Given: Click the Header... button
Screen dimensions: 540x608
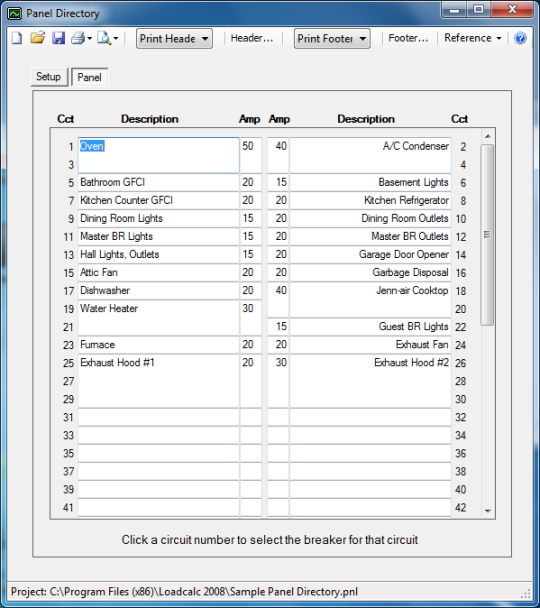Looking at the screenshot, I should [252, 38].
